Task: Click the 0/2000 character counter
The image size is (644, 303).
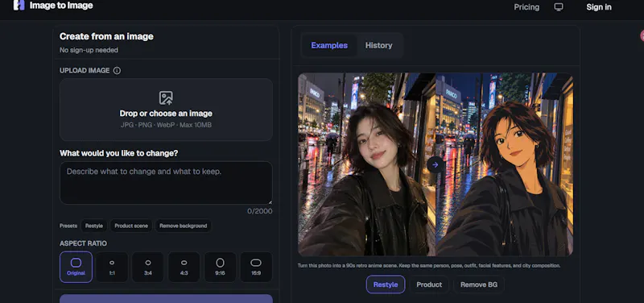Action: pyautogui.click(x=259, y=211)
